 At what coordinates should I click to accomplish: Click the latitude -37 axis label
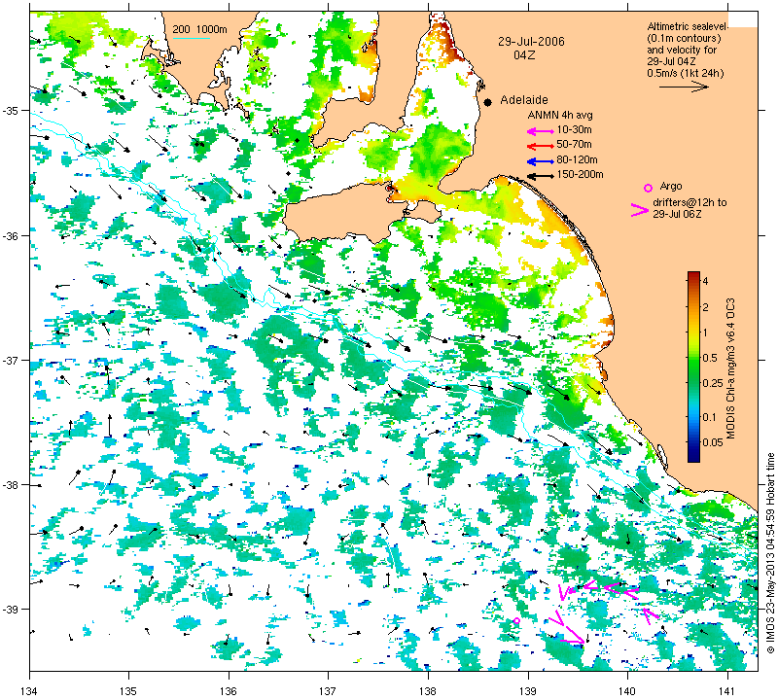[x=11, y=360]
